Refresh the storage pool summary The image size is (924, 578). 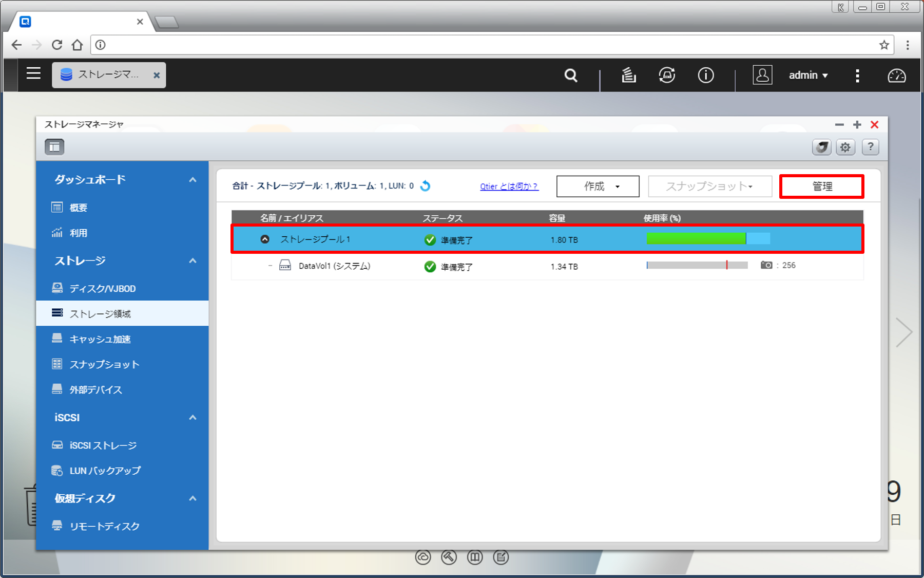click(x=425, y=186)
